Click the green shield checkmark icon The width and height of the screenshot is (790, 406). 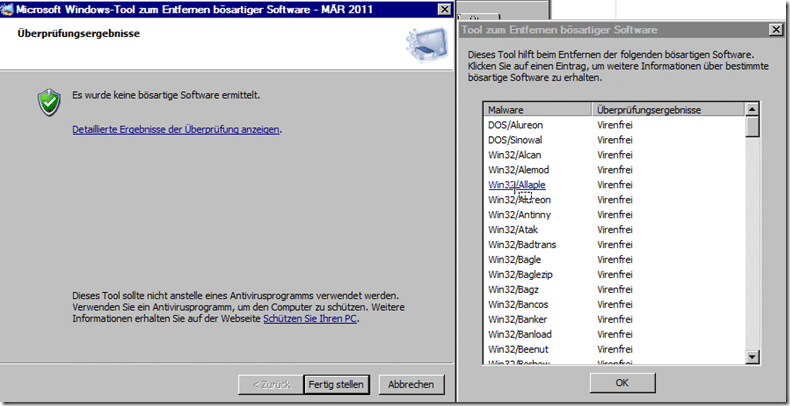click(49, 102)
